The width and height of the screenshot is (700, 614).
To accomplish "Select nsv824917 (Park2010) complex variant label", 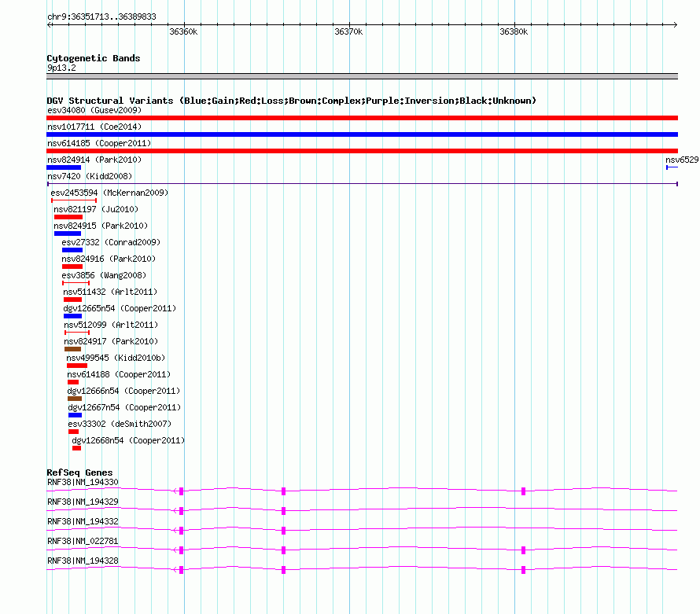I will pos(111,341).
